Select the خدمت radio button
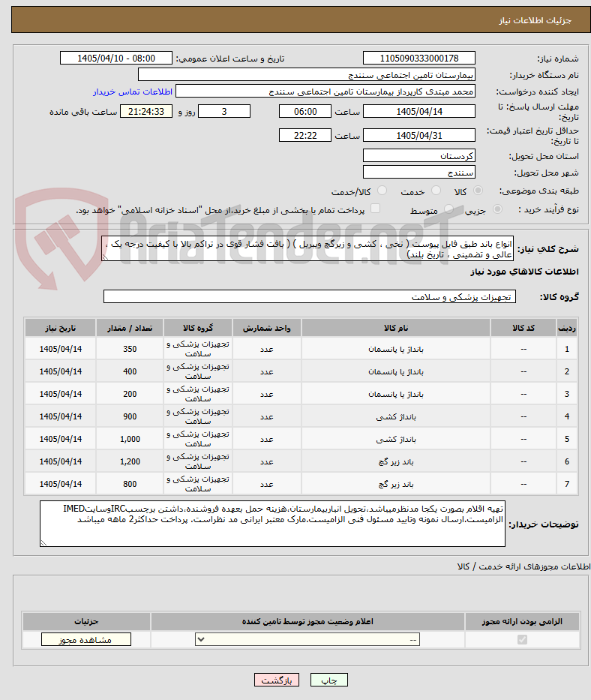The image size is (591, 700). click(x=436, y=191)
